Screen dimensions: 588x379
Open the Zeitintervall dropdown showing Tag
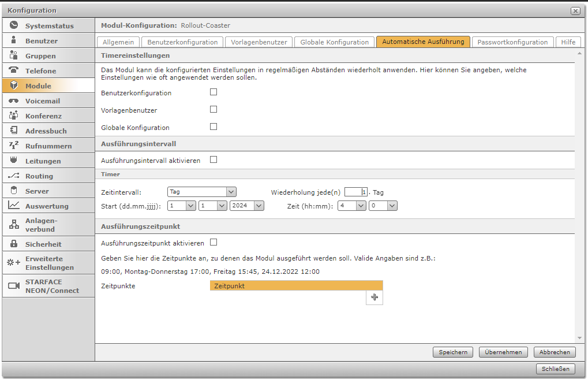201,192
